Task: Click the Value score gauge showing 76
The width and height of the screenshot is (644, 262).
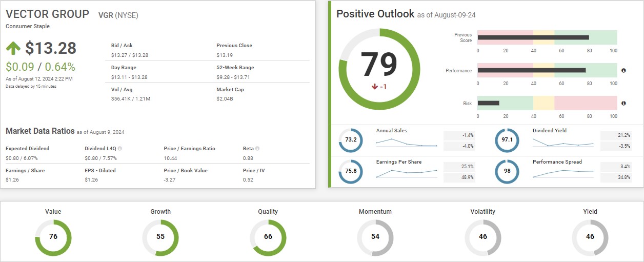Action: coord(53,237)
